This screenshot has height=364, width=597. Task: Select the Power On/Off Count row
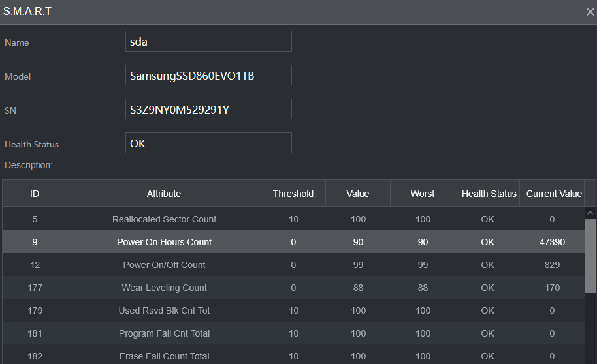(x=293, y=265)
